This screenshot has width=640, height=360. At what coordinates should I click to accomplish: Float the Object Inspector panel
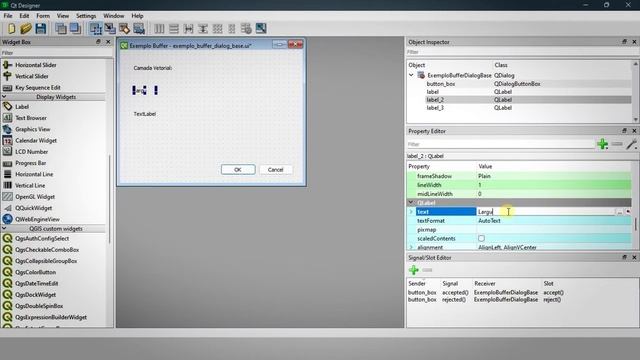(x=624, y=42)
